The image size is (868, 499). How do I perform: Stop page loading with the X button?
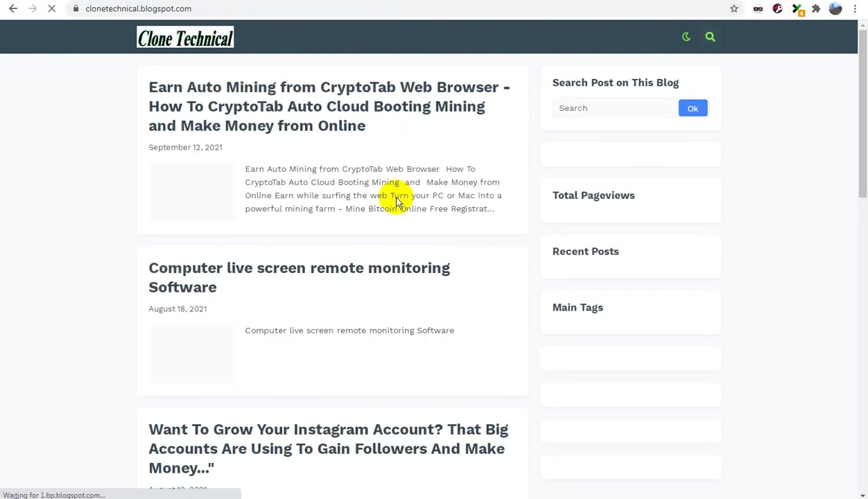(x=51, y=8)
